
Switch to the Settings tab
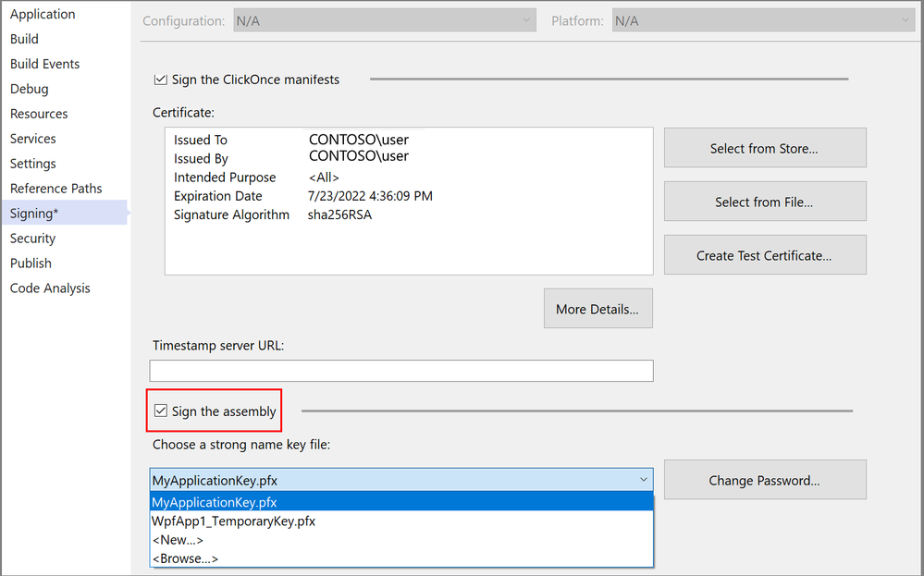click(33, 164)
